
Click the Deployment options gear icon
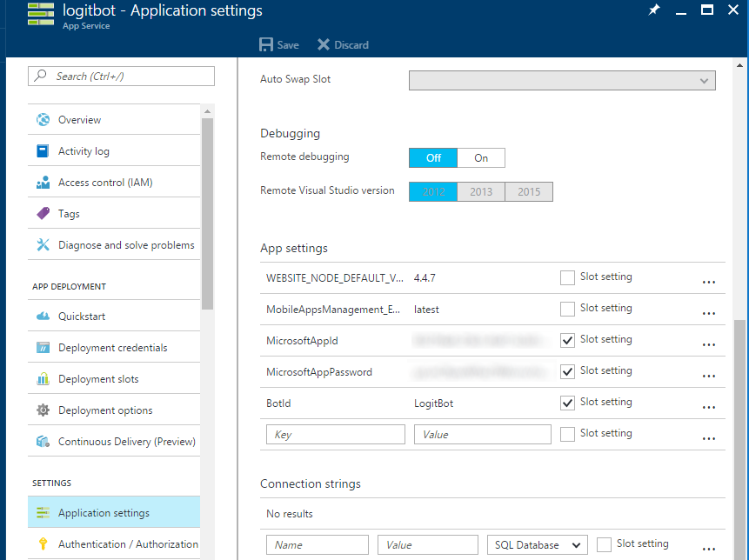(x=43, y=410)
